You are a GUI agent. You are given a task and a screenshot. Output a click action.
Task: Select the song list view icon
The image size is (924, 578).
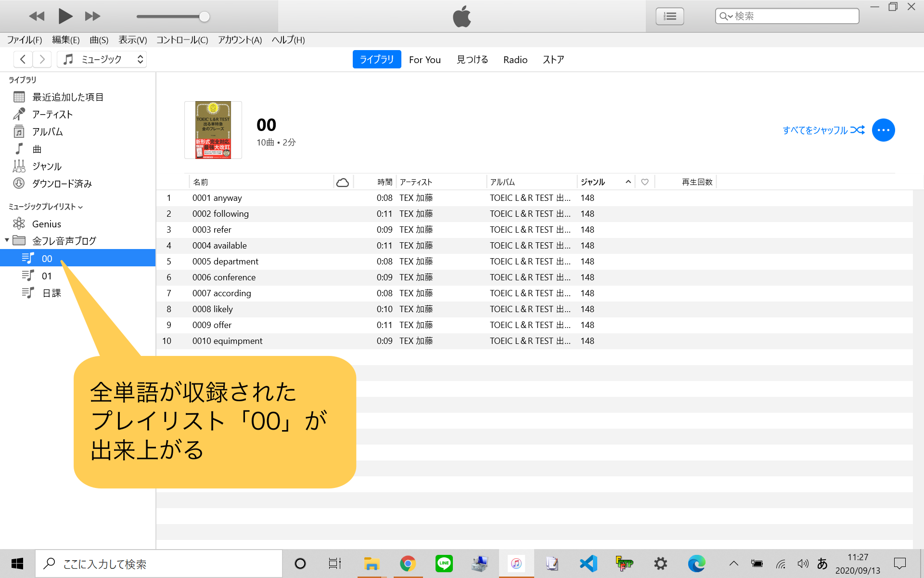click(669, 16)
